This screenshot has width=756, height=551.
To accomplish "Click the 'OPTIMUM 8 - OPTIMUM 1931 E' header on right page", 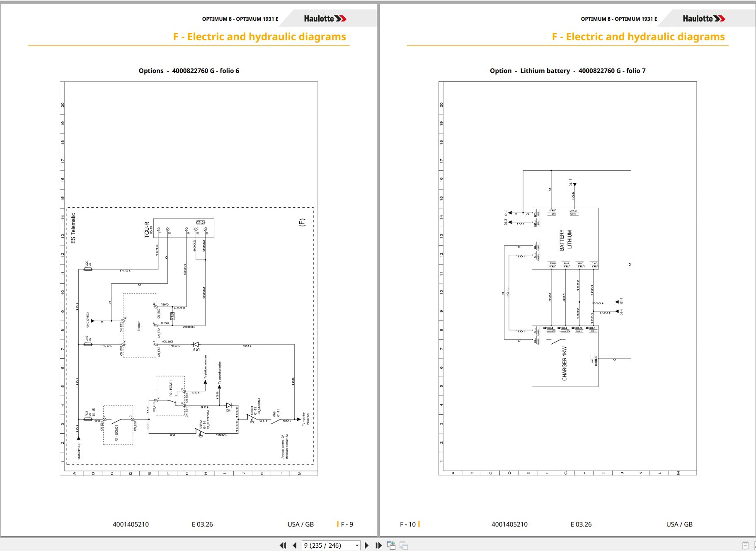I will pyautogui.click(x=619, y=19).
